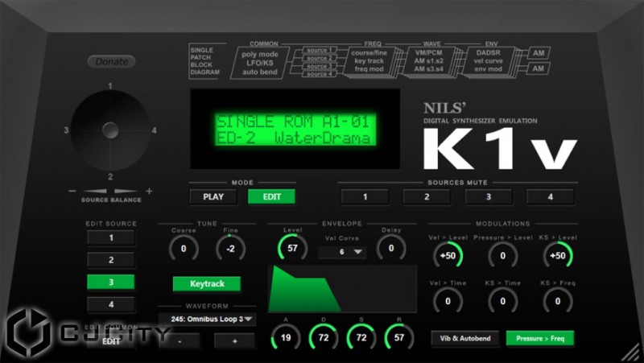The width and height of the screenshot is (644, 363).
Task: Open Edit Common with the EDIT button
Action: pos(111,341)
